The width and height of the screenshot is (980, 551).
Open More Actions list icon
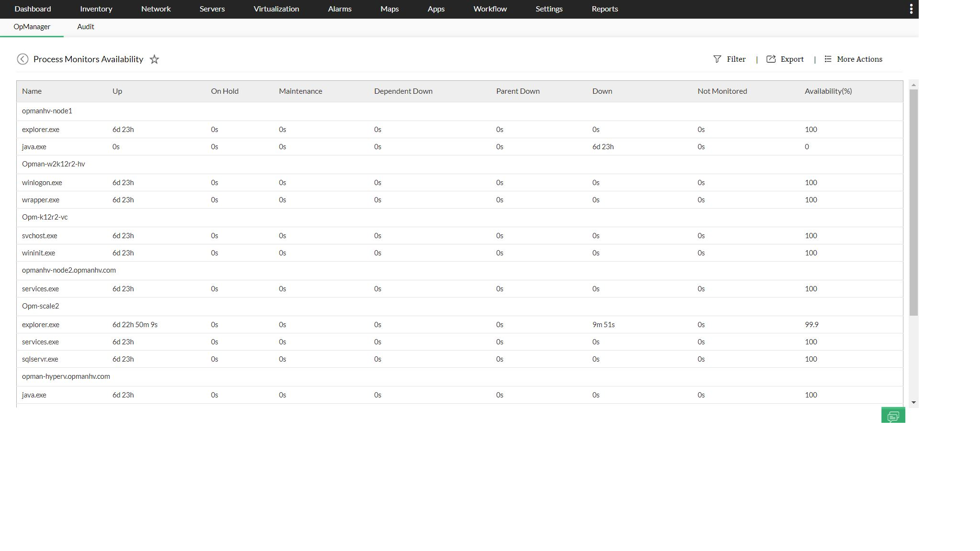pos(828,59)
